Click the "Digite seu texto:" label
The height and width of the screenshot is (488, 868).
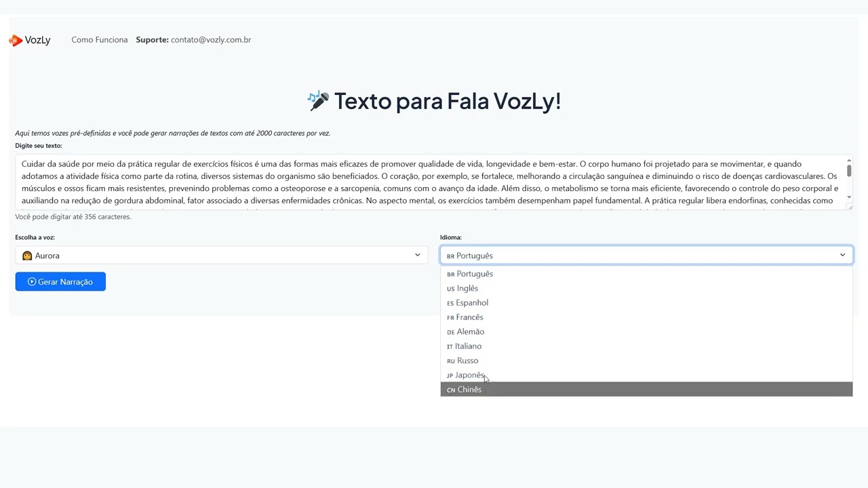[x=39, y=146]
